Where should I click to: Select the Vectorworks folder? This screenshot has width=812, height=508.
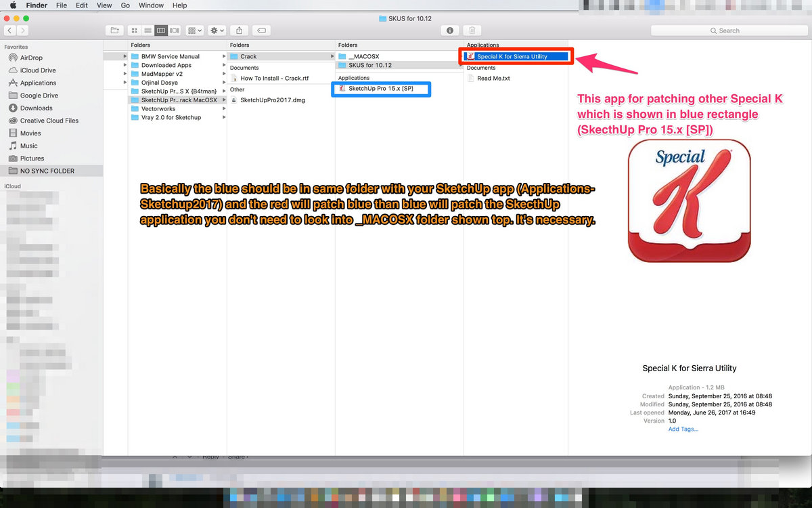158,108
